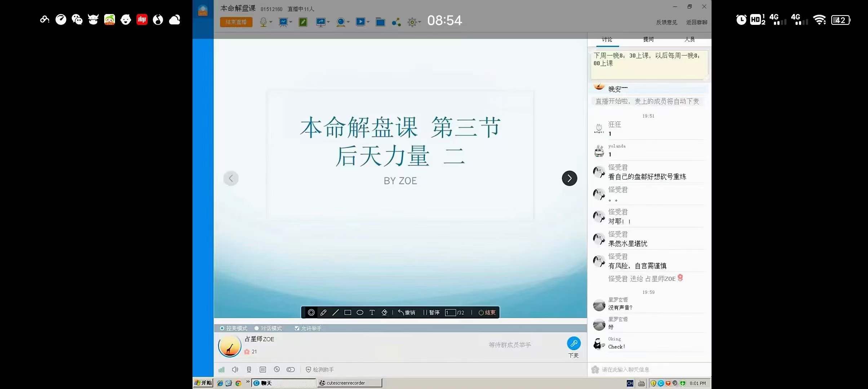Image resolution: width=868 pixels, height=389 pixels.
Task: Click the 结束直播 button
Action: [236, 22]
